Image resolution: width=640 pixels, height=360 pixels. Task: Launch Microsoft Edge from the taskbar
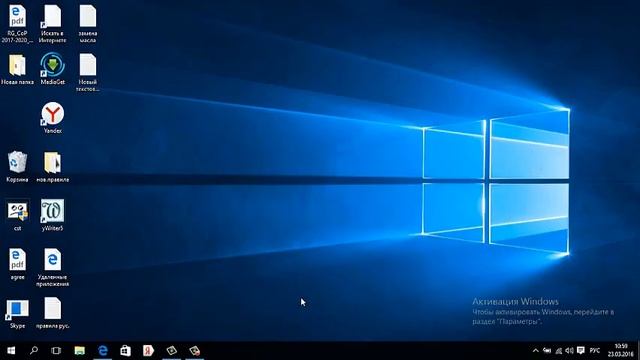tap(102, 351)
